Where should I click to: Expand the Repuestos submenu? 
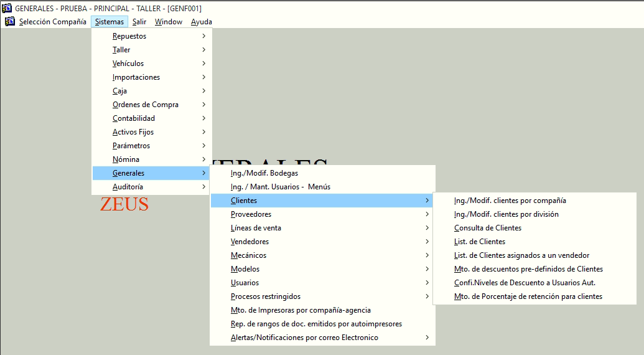coord(129,36)
